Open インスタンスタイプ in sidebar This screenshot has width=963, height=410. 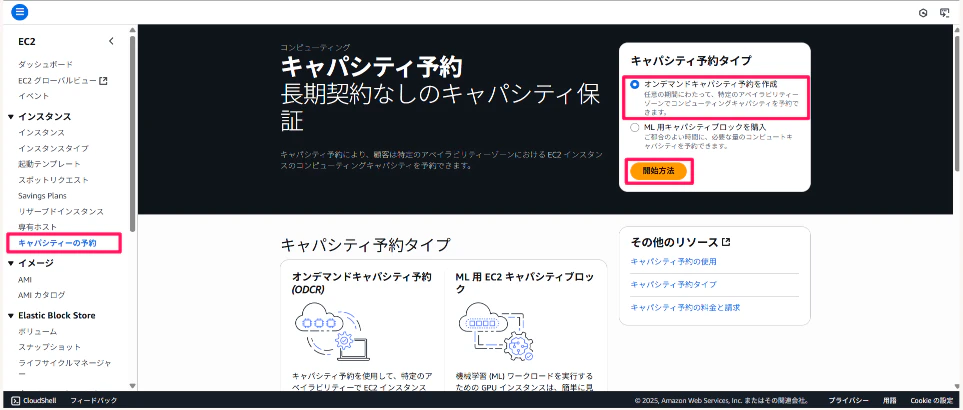click(x=53, y=148)
